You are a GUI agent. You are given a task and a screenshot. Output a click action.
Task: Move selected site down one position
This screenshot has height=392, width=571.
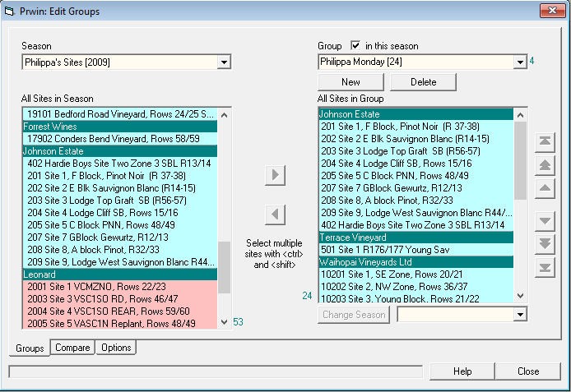coord(544,220)
